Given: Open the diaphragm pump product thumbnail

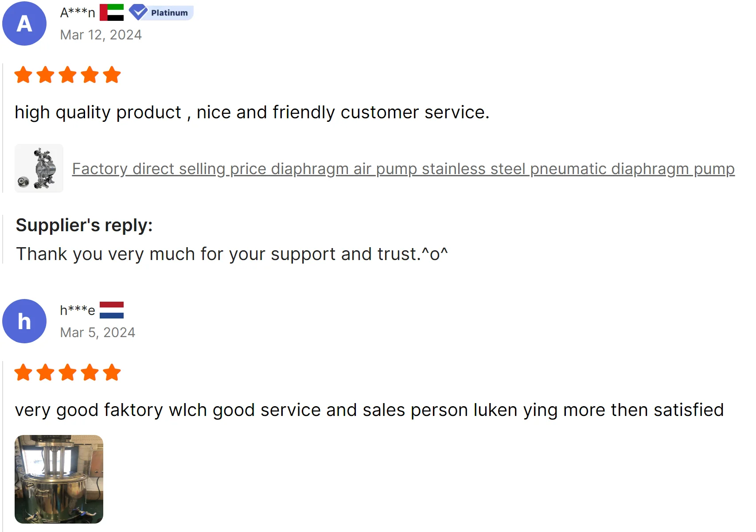Looking at the screenshot, I should (x=39, y=168).
